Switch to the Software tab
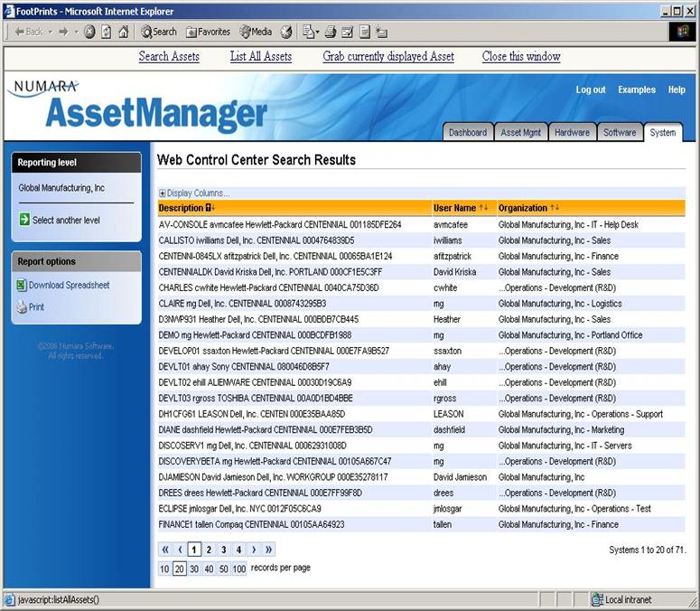700x611 pixels. [620, 132]
